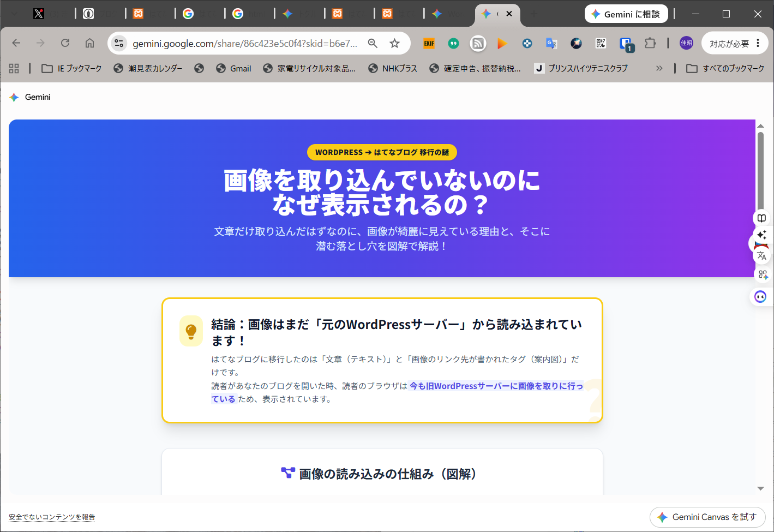774x532 pixels.
Task: Click the sparkle AI side icon
Action: tap(762, 235)
